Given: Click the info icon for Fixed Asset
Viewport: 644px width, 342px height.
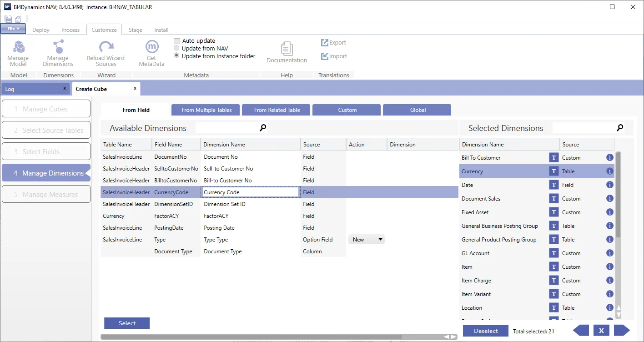Looking at the screenshot, I should click(610, 212).
